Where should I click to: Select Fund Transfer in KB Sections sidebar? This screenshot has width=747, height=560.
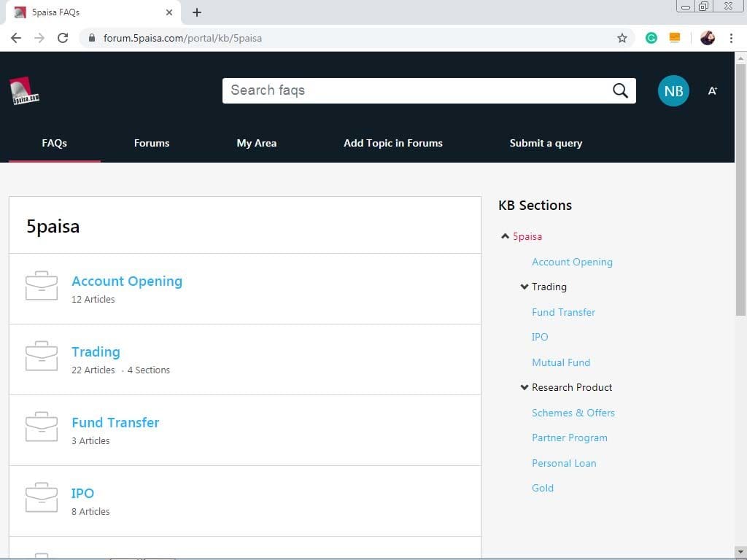pos(564,312)
